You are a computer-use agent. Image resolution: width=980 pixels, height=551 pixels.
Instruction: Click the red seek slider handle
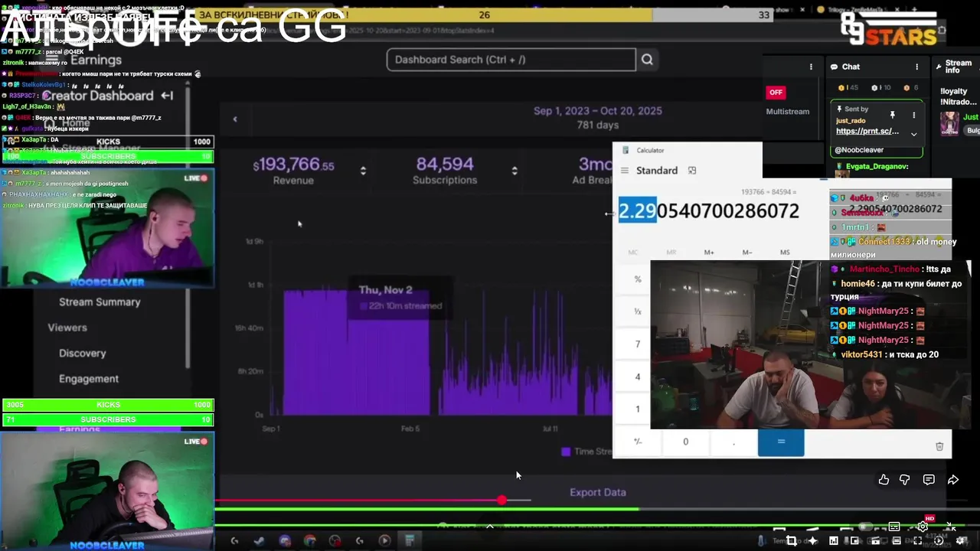click(501, 500)
